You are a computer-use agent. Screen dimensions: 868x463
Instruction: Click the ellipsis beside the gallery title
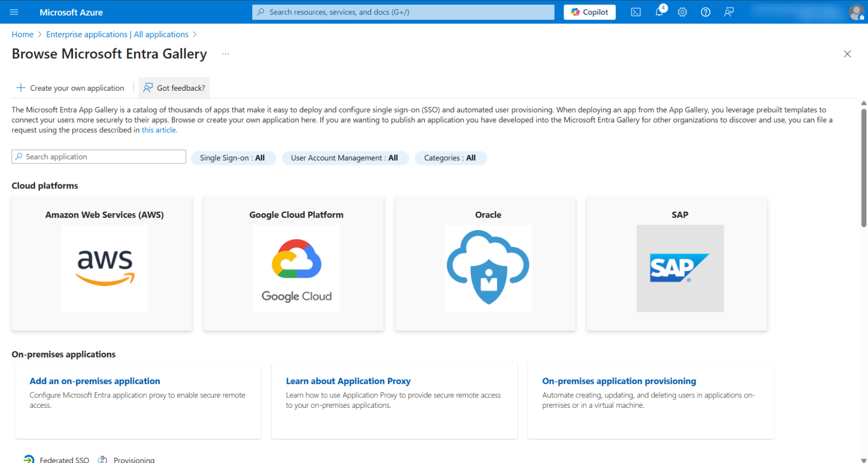point(225,54)
